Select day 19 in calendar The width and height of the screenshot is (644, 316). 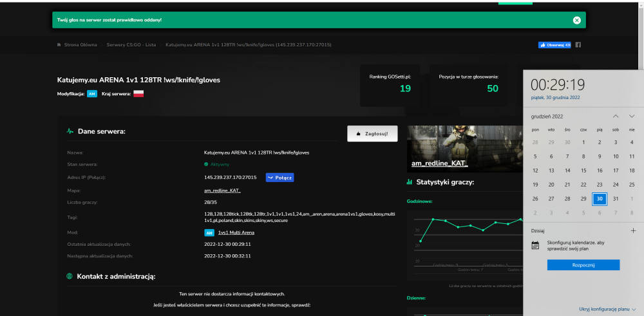[535, 185]
